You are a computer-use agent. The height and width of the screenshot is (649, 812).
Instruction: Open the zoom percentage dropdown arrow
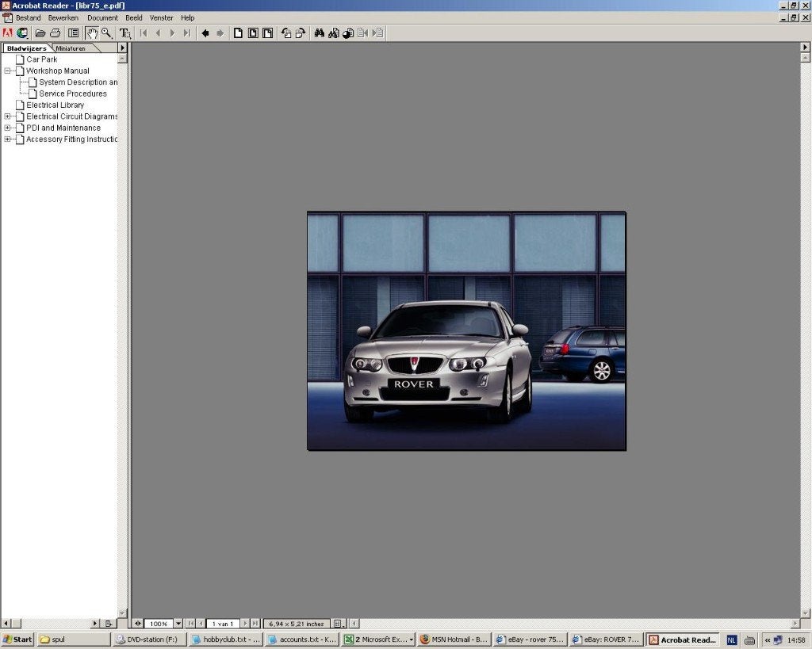pyautogui.click(x=178, y=624)
